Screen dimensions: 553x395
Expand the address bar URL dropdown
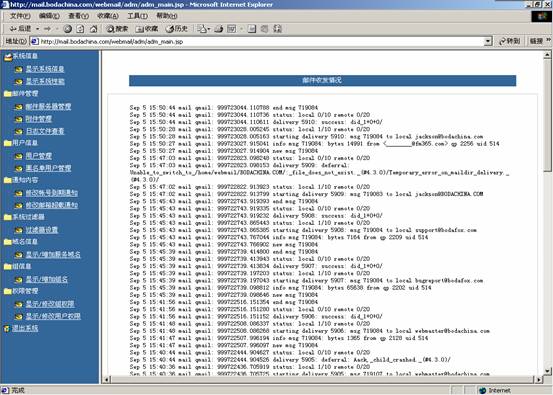[488, 41]
